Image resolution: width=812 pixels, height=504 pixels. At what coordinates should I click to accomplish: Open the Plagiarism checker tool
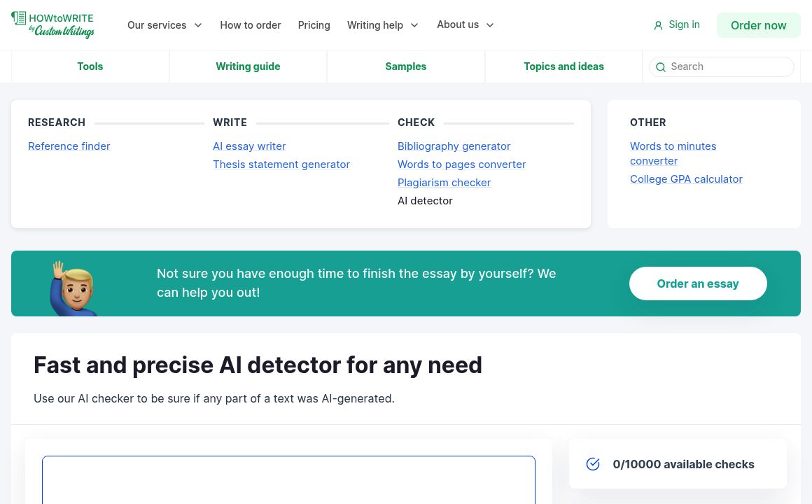[x=444, y=182]
